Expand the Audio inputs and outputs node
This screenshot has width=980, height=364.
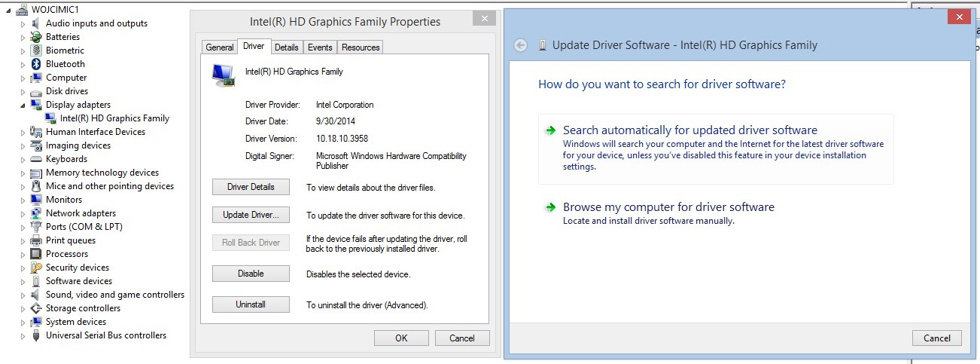pos(23,23)
